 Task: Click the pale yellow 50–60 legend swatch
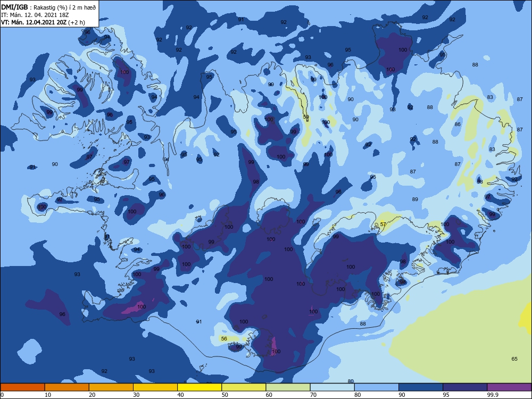[244, 387]
